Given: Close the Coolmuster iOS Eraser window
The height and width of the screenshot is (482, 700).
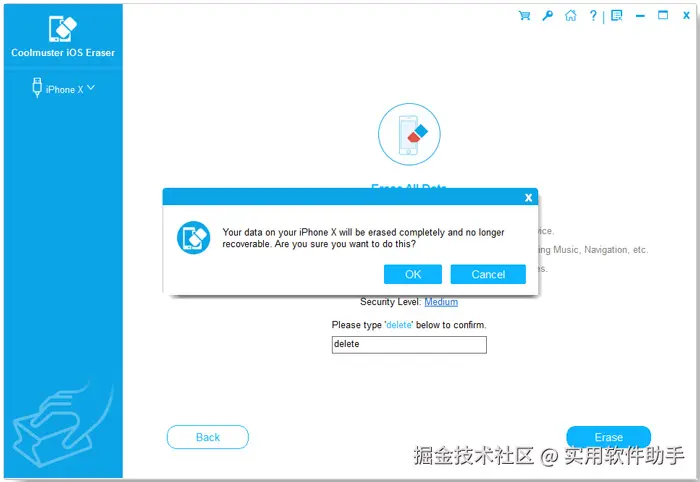Looking at the screenshot, I should pyautogui.click(x=686, y=16).
